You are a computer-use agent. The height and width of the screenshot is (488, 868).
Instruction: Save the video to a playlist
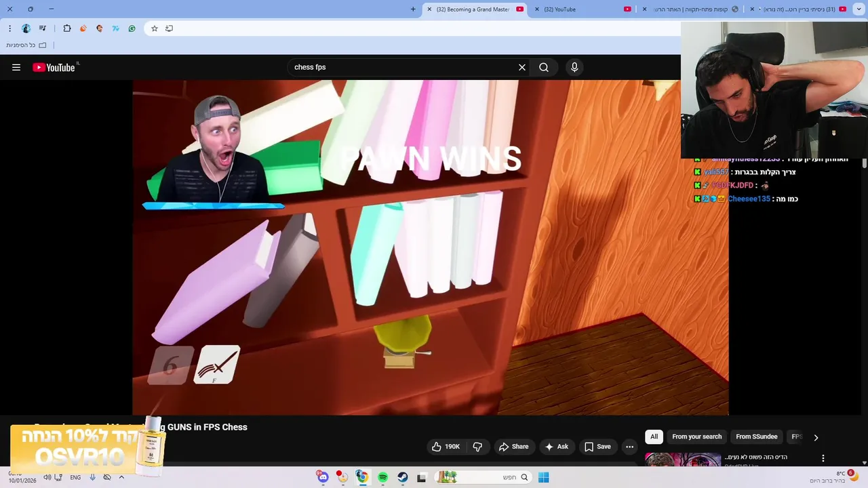coord(597,447)
